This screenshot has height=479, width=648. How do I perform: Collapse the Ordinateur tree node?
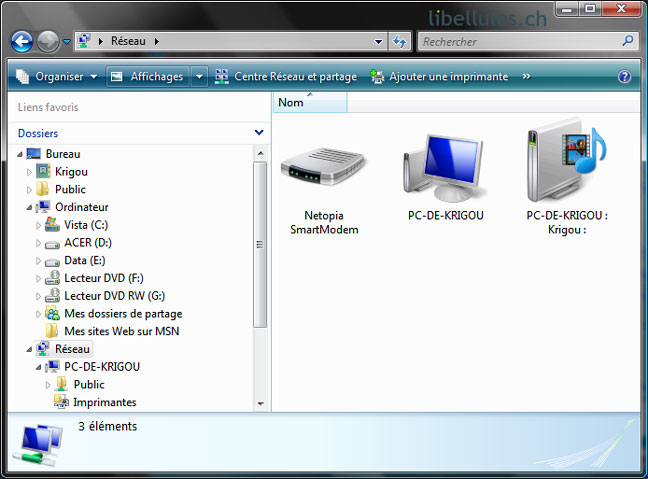29,207
